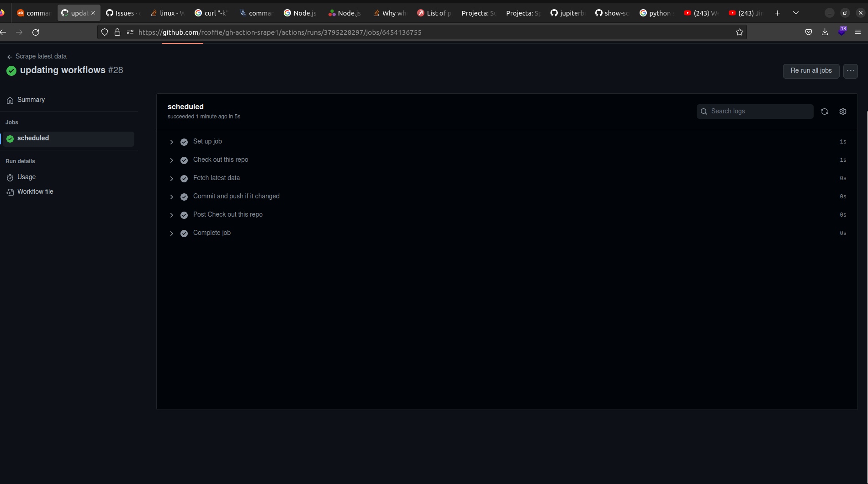Expand the Complete job step
868x484 pixels.
point(172,233)
